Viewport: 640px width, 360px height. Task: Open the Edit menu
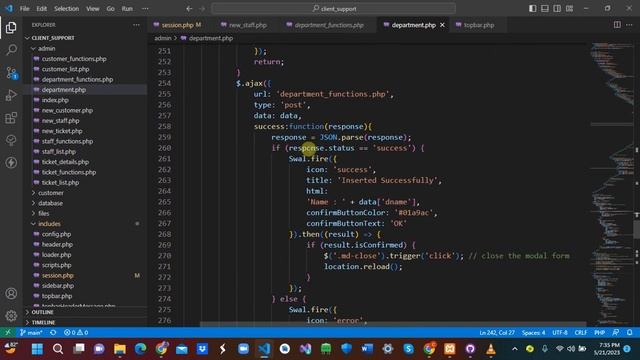click(42, 9)
